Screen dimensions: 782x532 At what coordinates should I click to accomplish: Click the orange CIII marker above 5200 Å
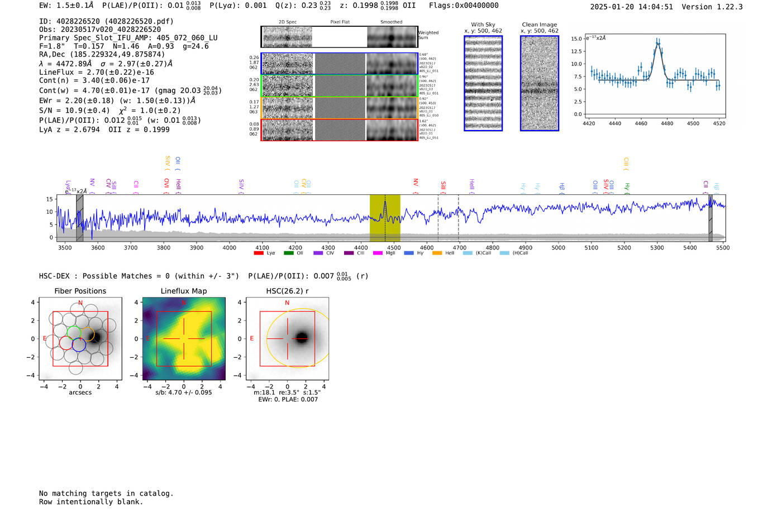(x=626, y=164)
